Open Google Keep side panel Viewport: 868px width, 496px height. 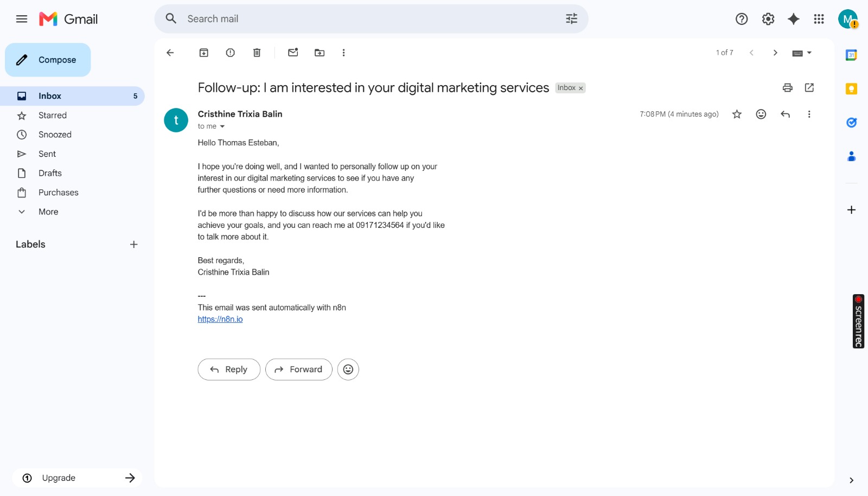click(x=852, y=88)
